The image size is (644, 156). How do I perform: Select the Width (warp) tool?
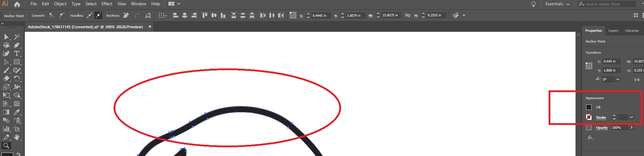click(17, 87)
